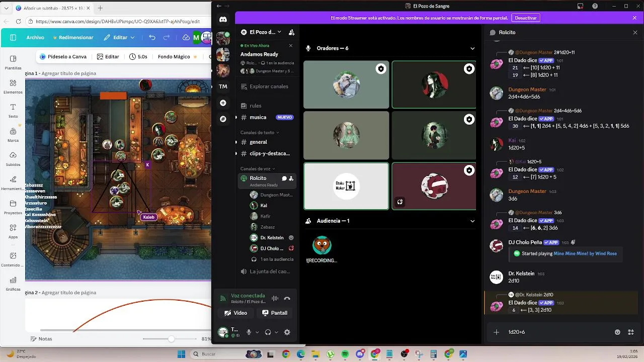This screenshot has width=644, height=362.
Task: Dismiss En Vivo Ahora stage banner
Action: 290,46
